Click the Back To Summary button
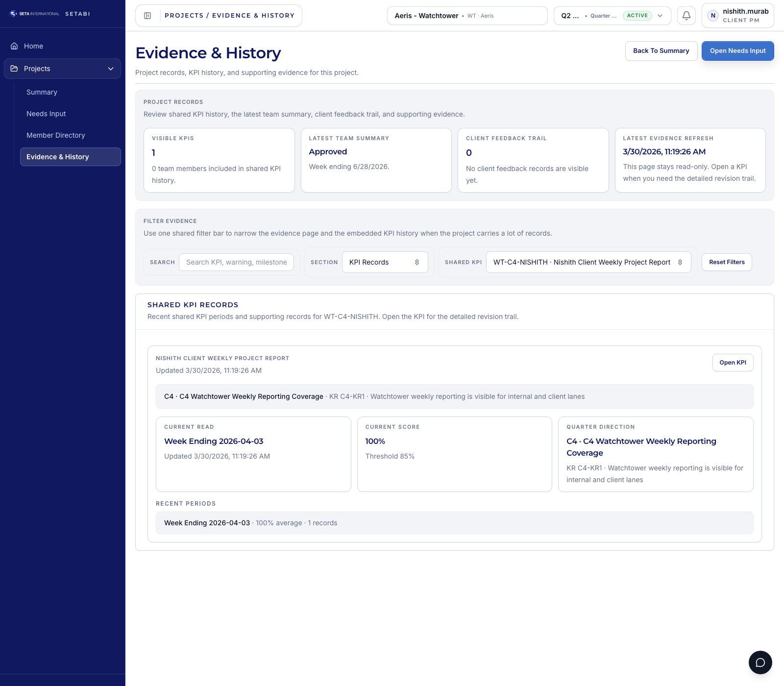 [x=661, y=50]
